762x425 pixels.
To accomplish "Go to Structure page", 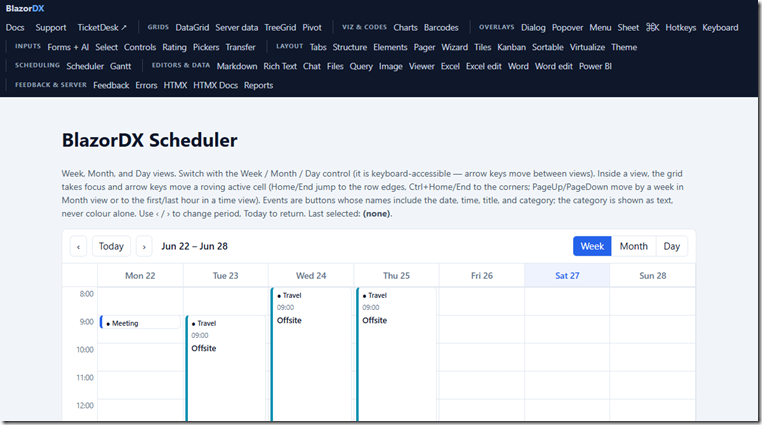I will (x=350, y=47).
